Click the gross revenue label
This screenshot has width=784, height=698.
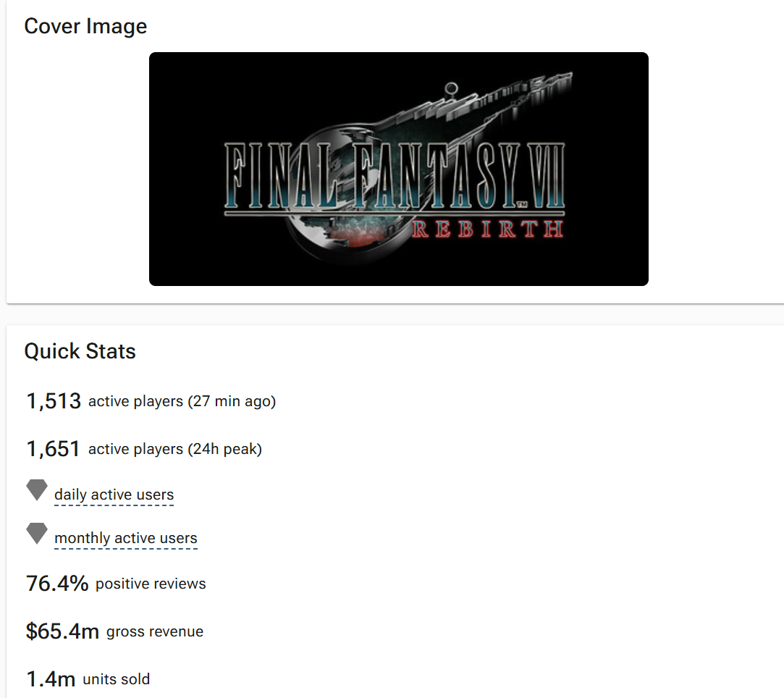pos(155,631)
